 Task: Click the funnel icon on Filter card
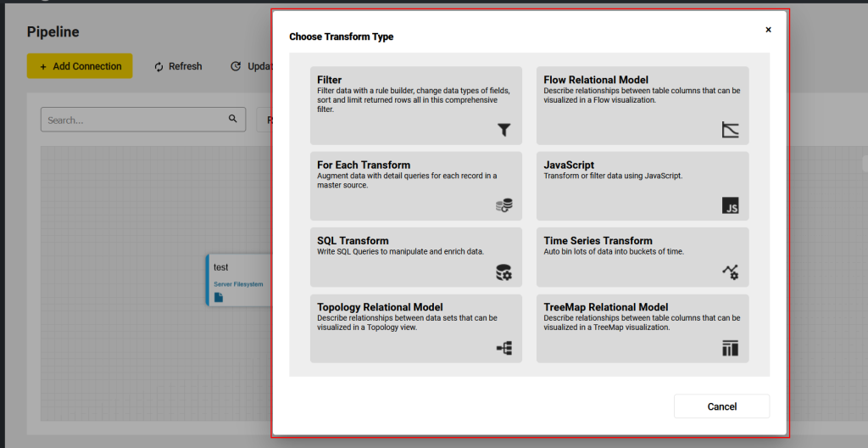504,130
